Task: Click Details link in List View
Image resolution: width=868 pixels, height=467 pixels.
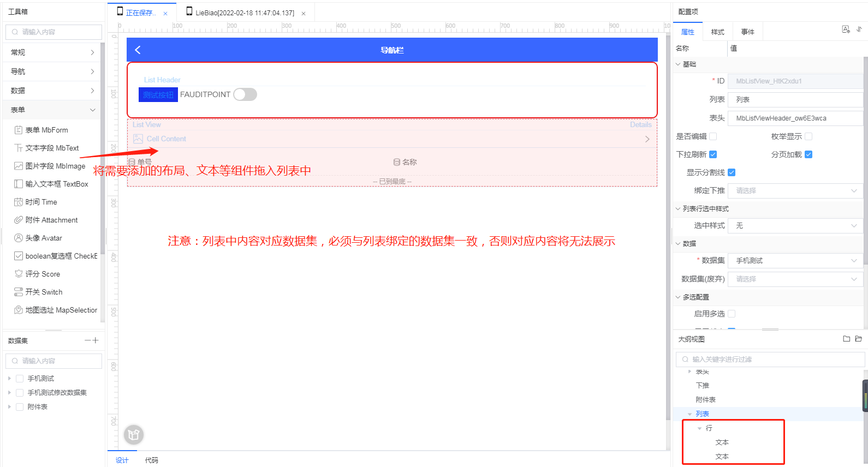Action: (640, 125)
